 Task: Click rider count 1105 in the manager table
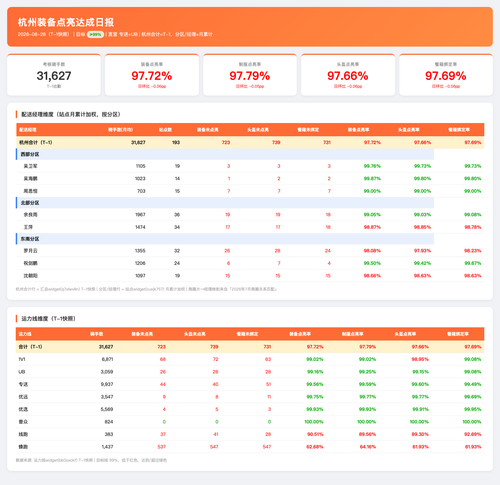pos(140,166)
